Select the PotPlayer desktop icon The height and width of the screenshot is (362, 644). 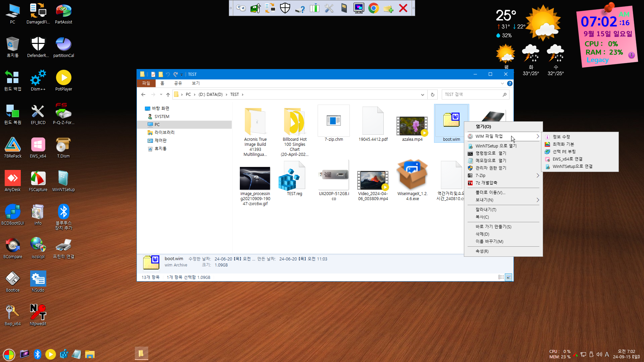(63, 81)
